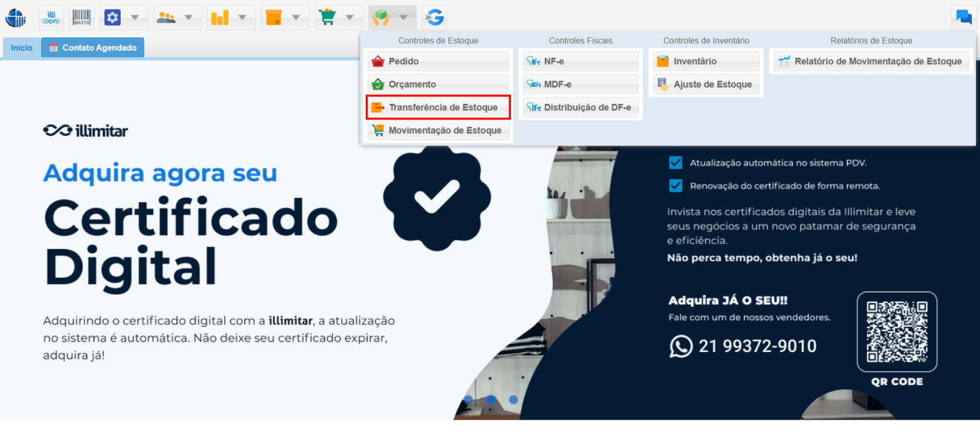Open the chat bubbles icon
Image resolution: width=980 pixels, height=443 pixels.
coord(964,18)
